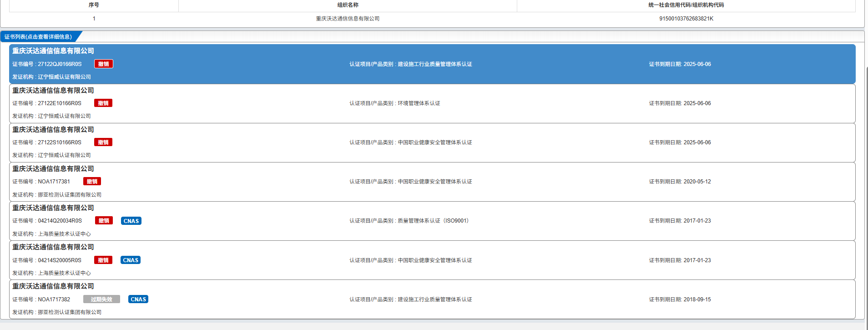
Task: Click expiry date 2018-09-15
Action: [x=697, y=300]
